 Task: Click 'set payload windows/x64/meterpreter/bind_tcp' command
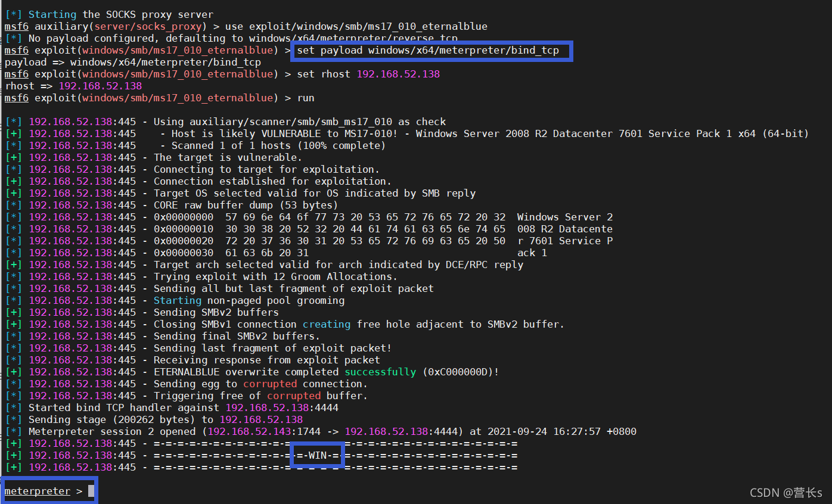tap(428, 50)
